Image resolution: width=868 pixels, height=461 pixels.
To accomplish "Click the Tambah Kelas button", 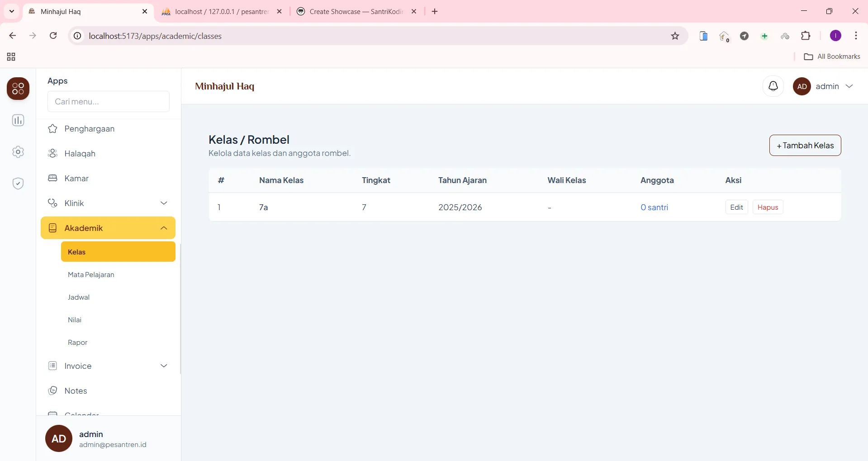I will coord(805,146).
